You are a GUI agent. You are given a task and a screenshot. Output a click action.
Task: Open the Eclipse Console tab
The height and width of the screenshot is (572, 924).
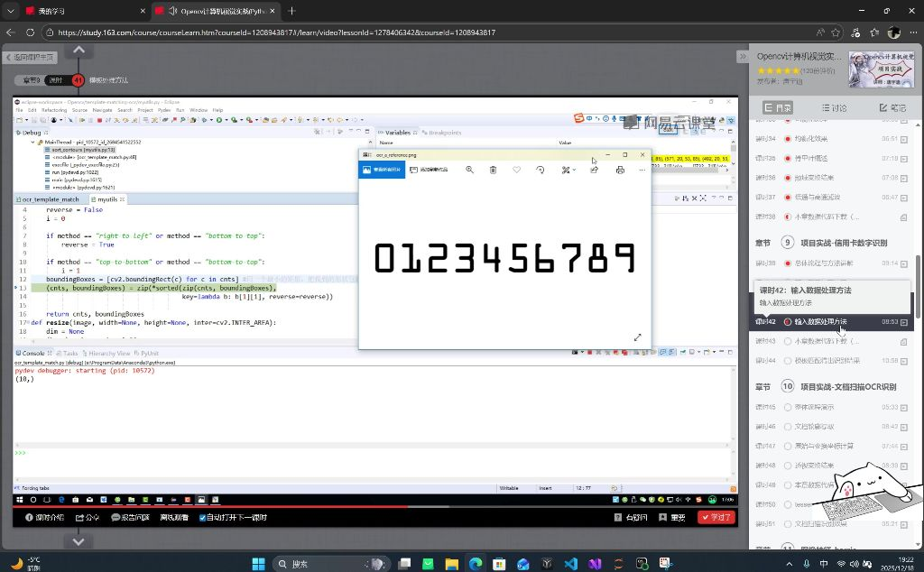click(33, 353)
